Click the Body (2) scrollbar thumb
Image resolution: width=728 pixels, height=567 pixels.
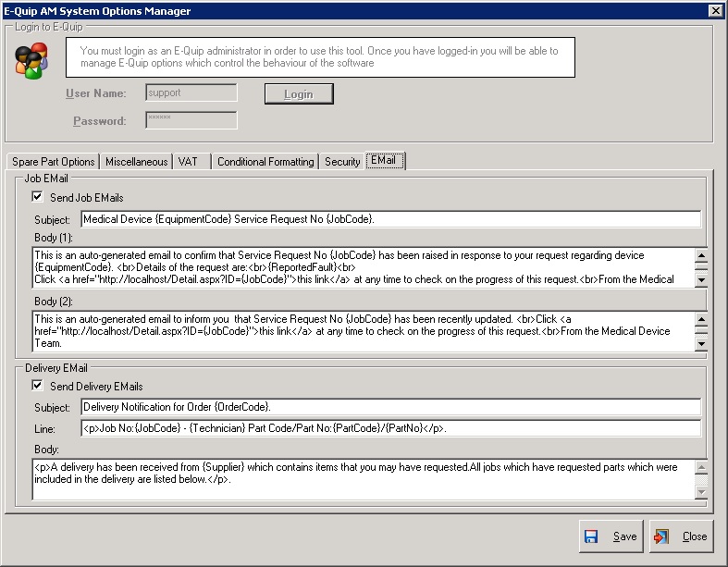pyautogui.click(x=701, y=330)
